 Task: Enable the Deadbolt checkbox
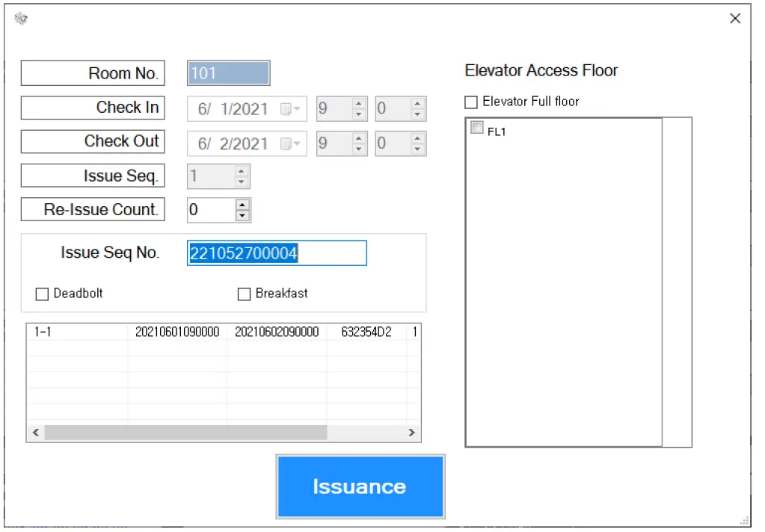42,294
